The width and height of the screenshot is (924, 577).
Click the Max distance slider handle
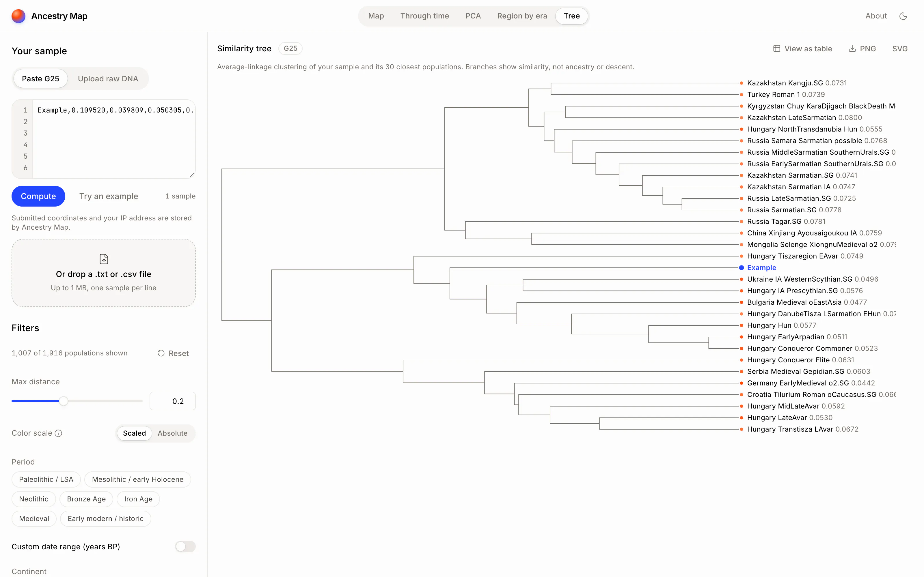coord(64,401)
